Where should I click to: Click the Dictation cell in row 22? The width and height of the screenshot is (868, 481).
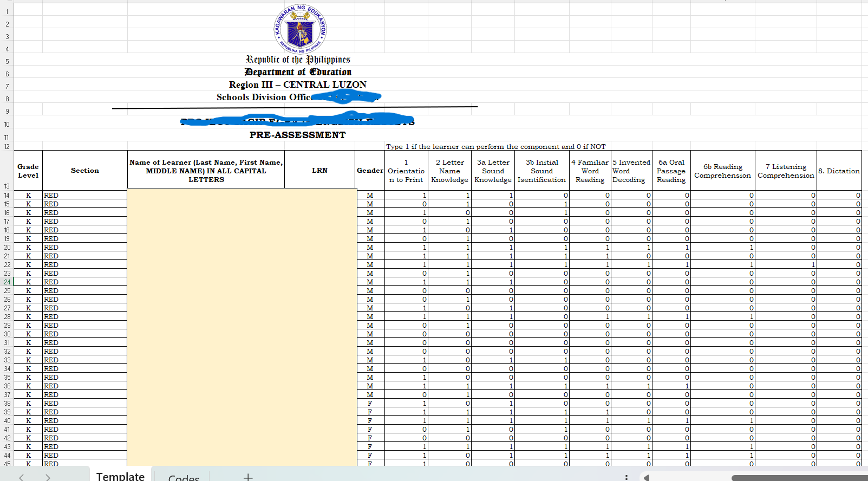(x=839, y=264)
